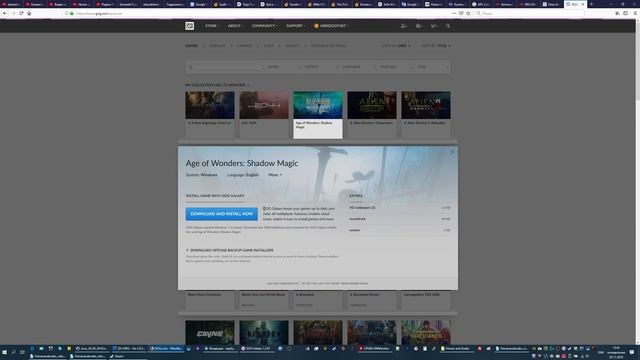
Task: Open the STORE menu
Action: pos(212,26)
